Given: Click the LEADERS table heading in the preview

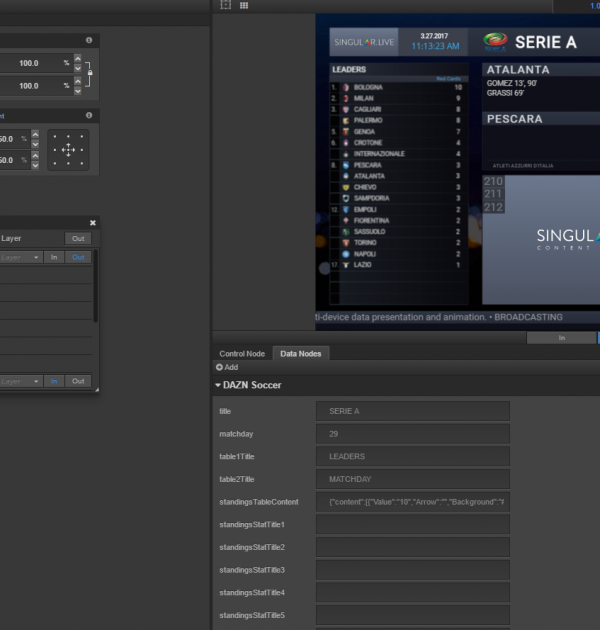Looking at the screenshot, I should pyautogui.click(x=349, y=70).
